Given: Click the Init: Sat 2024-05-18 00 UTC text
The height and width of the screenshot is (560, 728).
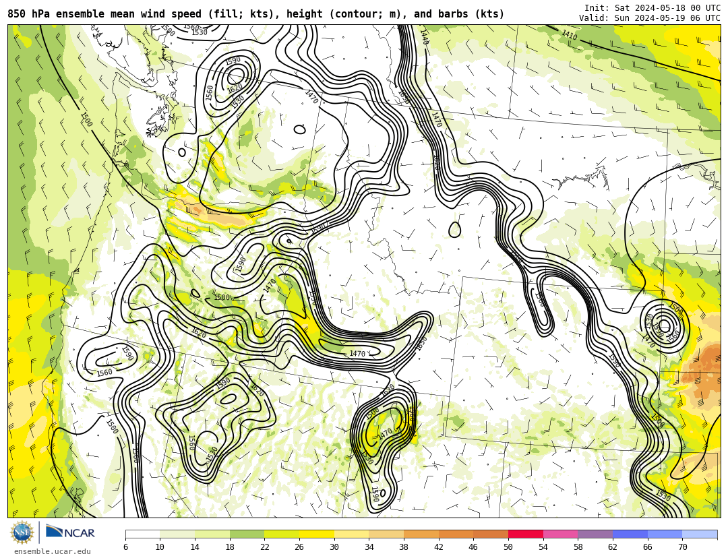Looking at the screenshot, I should click(x=653, y=8).
